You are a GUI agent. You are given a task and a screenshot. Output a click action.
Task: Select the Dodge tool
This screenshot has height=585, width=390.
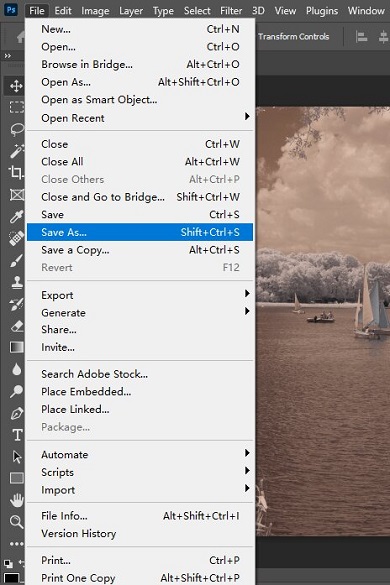tap(16, 391)
